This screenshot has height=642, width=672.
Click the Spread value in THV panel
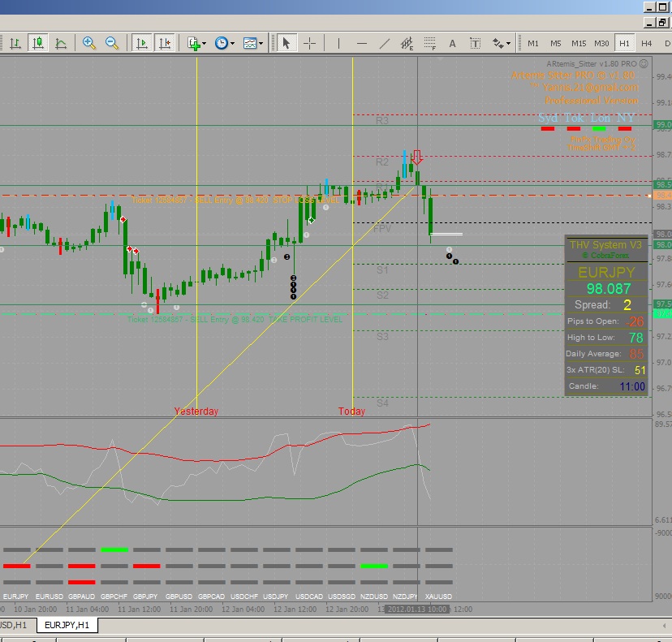click(x=627, y=304)
